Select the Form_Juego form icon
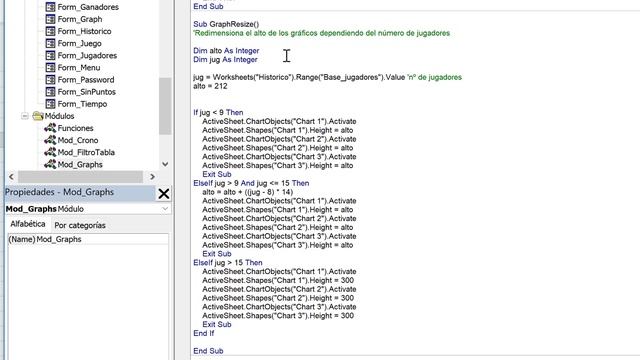Screen dimensions: 640x360 click(x=50, y=43)
